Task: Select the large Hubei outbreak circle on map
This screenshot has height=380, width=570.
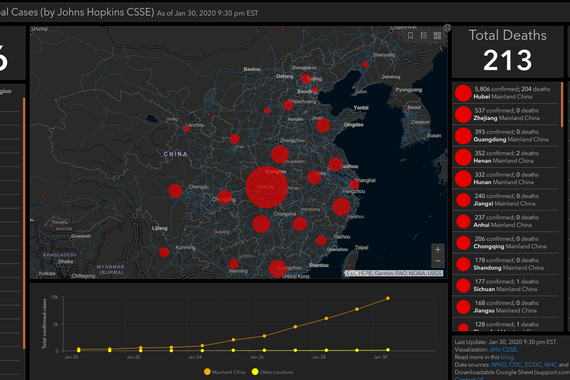Action: [267, 187]
